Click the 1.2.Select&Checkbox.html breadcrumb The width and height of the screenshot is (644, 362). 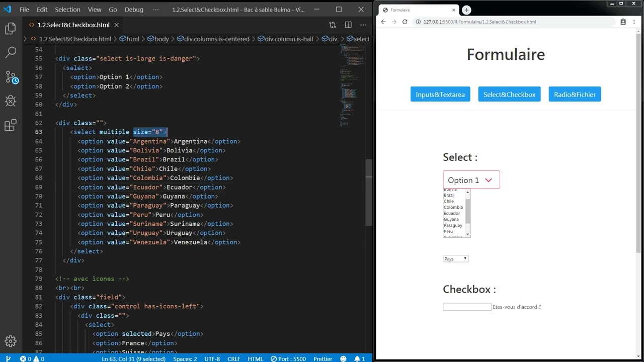point(71,39)
